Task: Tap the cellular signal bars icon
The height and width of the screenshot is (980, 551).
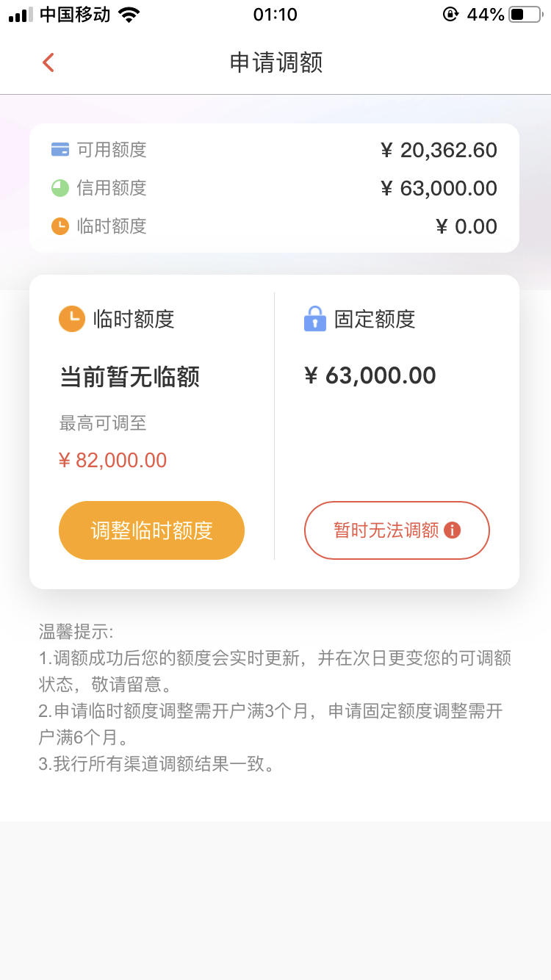Action: click(21, 15)
